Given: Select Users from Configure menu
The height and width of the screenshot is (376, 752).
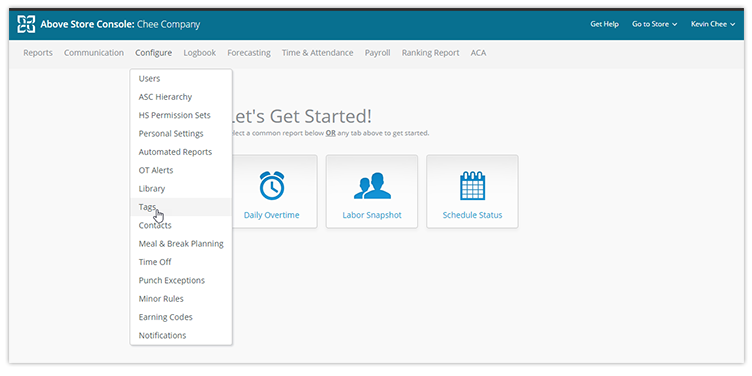Looking at the screenshot, I should (181, 79).
